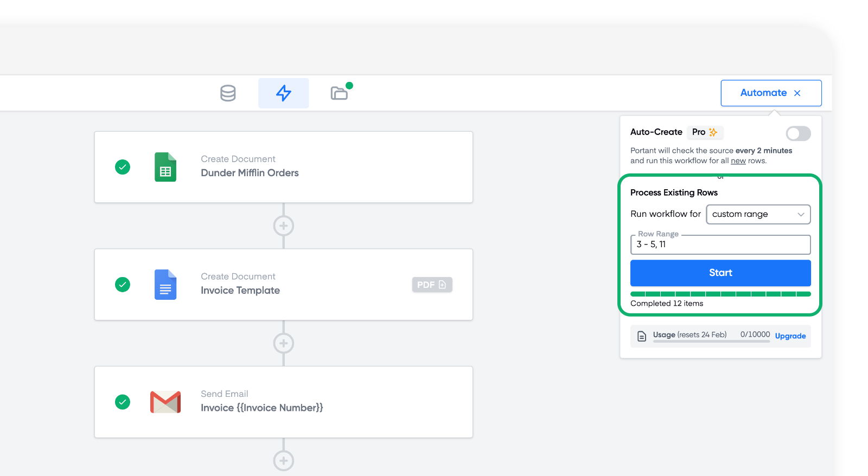This screenshot has height=476, width=868.
Task: Enable the Auto-Create toggle switch
Action: [x=798, y=133]
